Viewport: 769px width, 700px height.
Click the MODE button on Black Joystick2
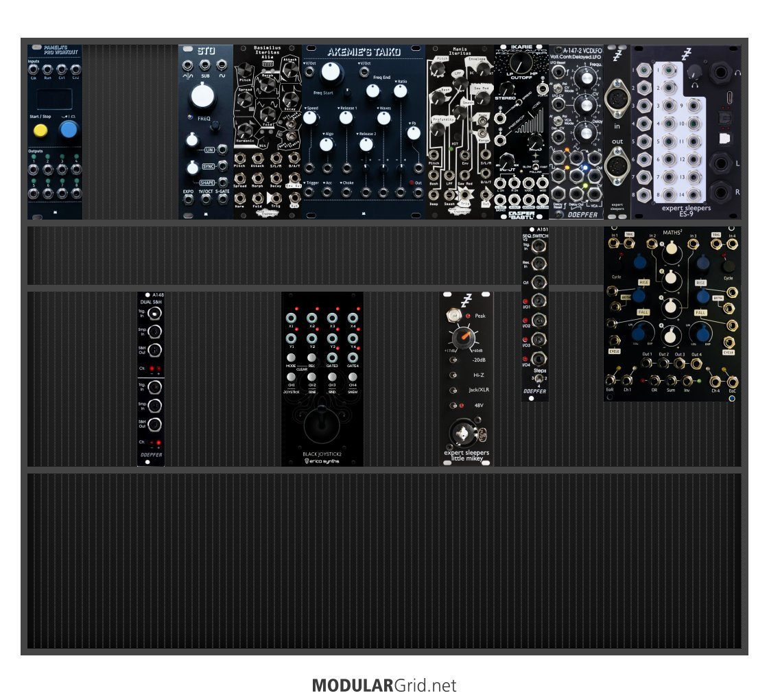click(x=291, y=358)
